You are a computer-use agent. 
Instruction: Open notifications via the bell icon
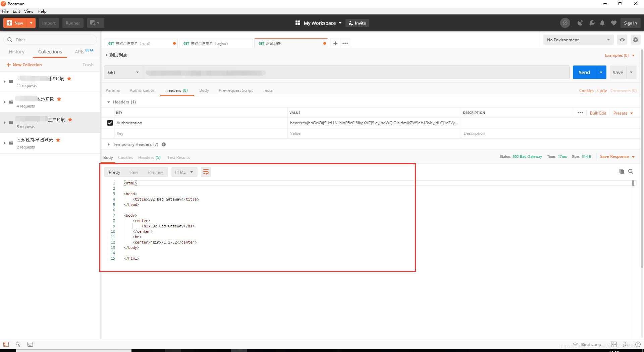pos(602,23)
